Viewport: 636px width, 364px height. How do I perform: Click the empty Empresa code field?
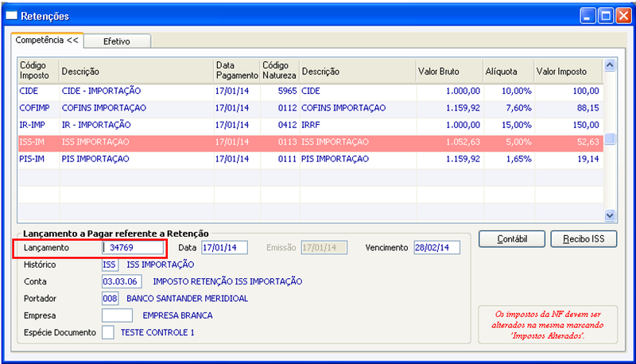point(117,316)
